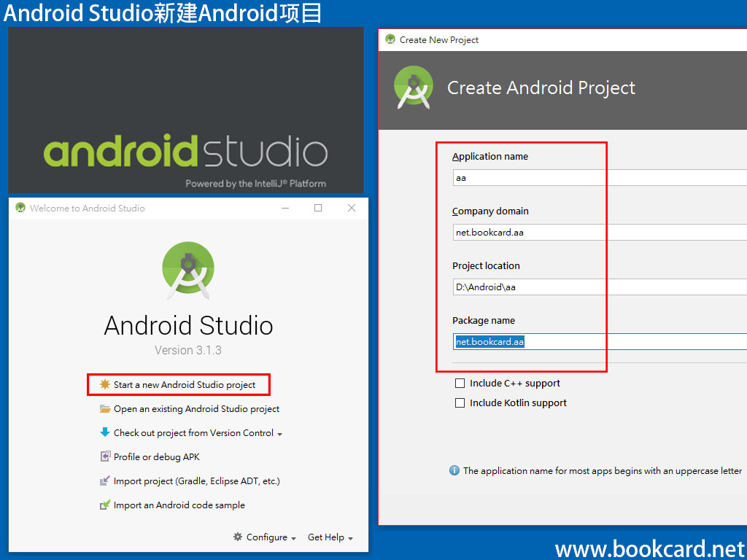The image size is (747, 560).
Task: Enable Include Kotlin support
Action: click(x=460, y=402)
